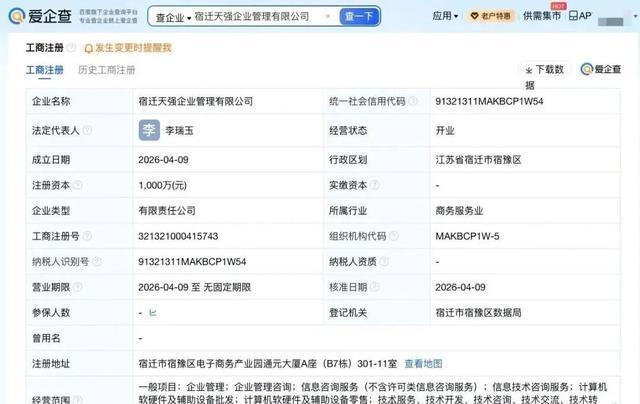This screenshot has height=404, width=640.
Task: Click the 爱企查 logo in header
Action: click(x=40, y=16)
